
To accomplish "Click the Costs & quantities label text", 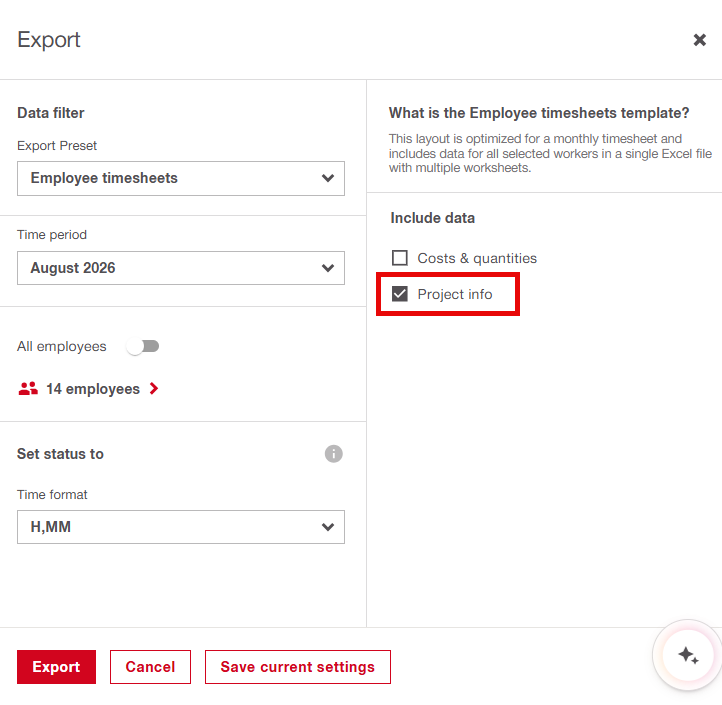I will [x=477, y=258].
